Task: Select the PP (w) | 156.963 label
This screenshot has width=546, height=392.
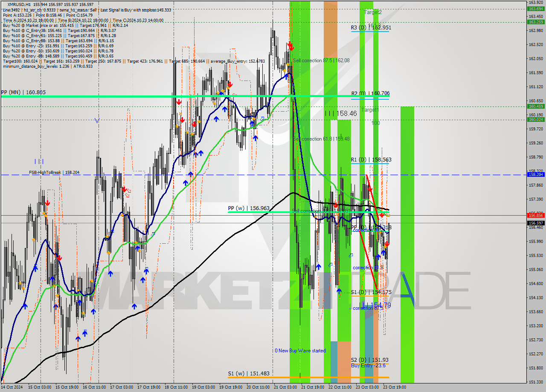Action: point(249,208)
